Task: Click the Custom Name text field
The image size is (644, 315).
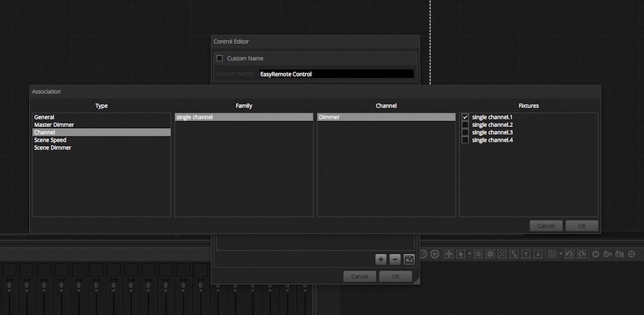Action: (x=336, y=74)
